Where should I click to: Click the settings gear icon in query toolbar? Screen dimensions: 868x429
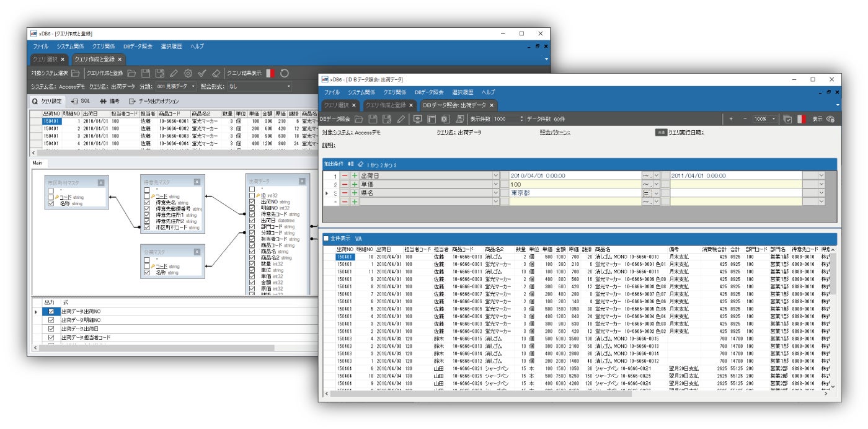(x=188, y=73)
